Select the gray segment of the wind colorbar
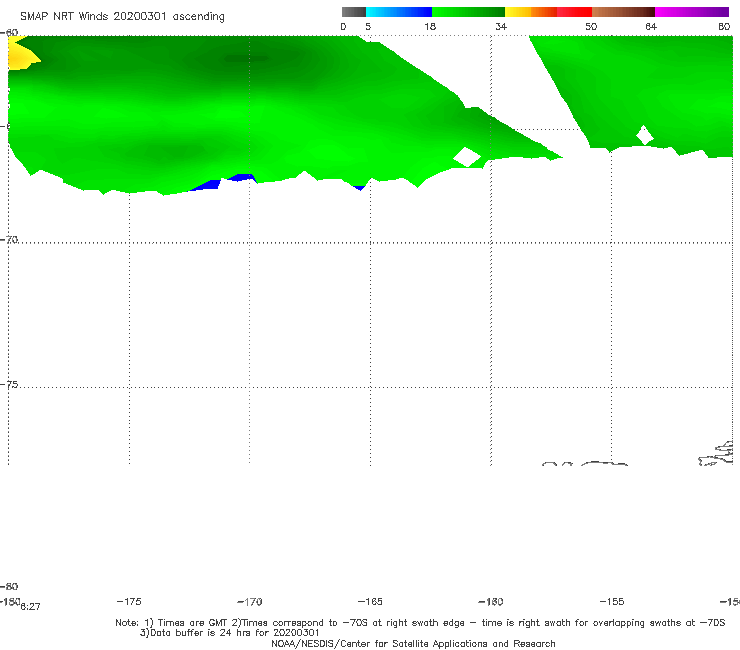Image resolution: width=740 pixels, height=650 pixels. [x=354, y=12]
